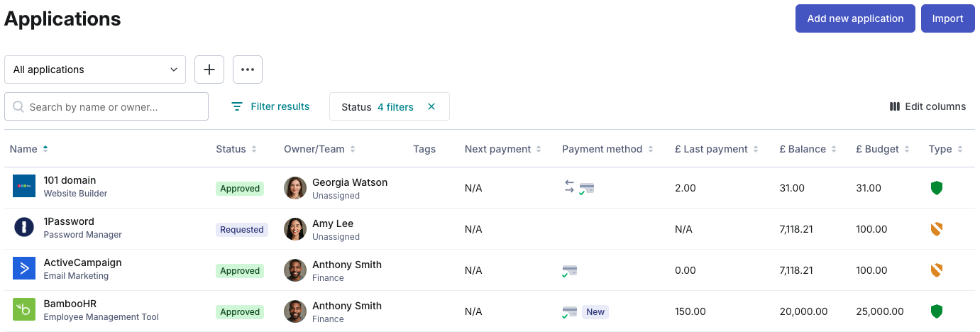
Task: Open Edit columns
Action: tap(927, 106)
